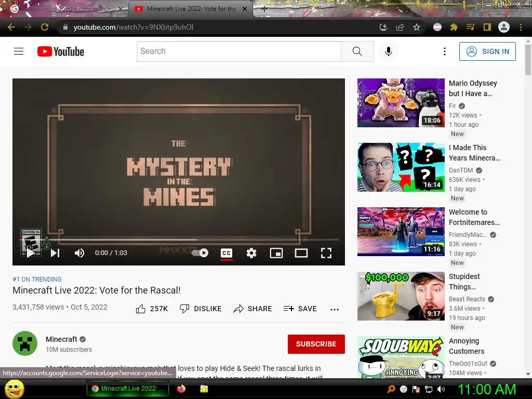Open the smiley start button
The width and height of the screenshot is (532, 399).
click(14, 389)
